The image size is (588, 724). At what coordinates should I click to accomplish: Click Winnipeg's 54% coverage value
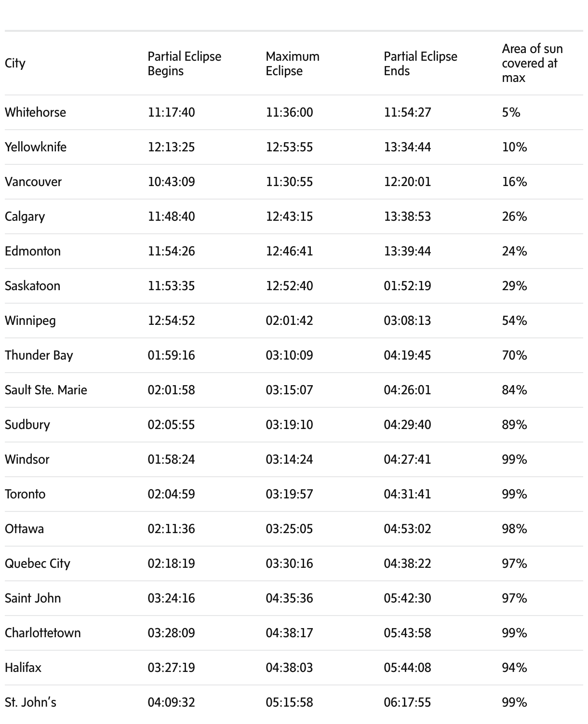pos(514,321)
